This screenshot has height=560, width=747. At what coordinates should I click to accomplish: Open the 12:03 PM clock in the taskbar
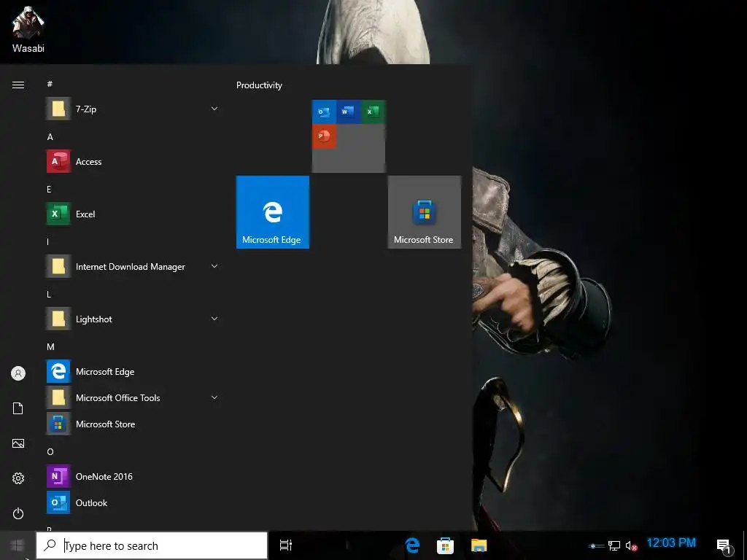pos(671,542)
